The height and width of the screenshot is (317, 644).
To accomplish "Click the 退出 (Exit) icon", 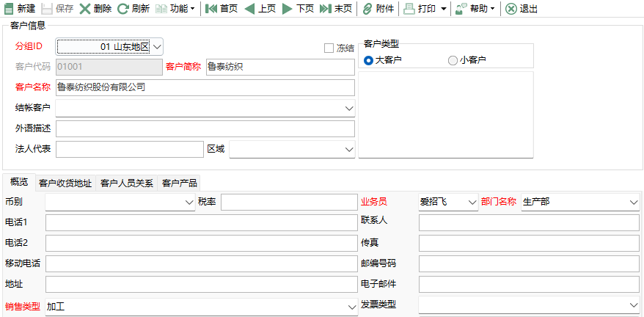I will 511,9.
